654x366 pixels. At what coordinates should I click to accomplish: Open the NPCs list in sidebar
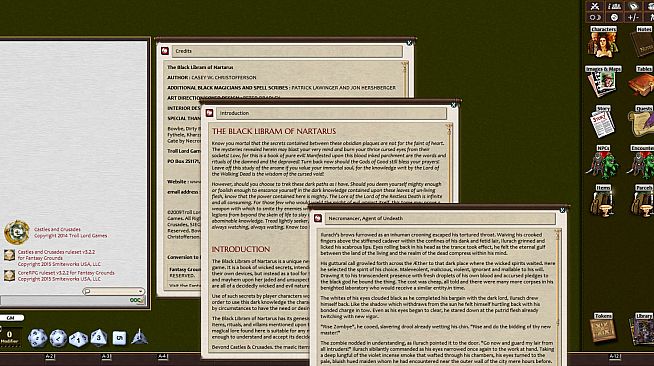point(603,162)
